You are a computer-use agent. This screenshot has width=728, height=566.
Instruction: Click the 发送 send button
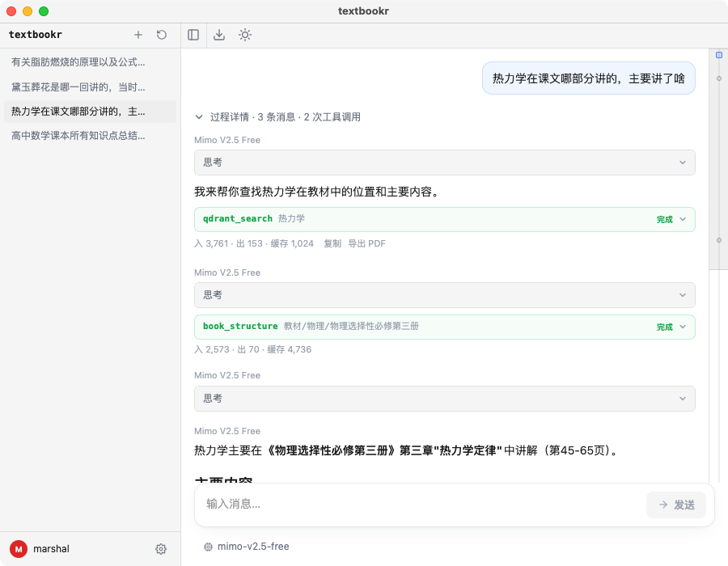click(x=676, y=505)
